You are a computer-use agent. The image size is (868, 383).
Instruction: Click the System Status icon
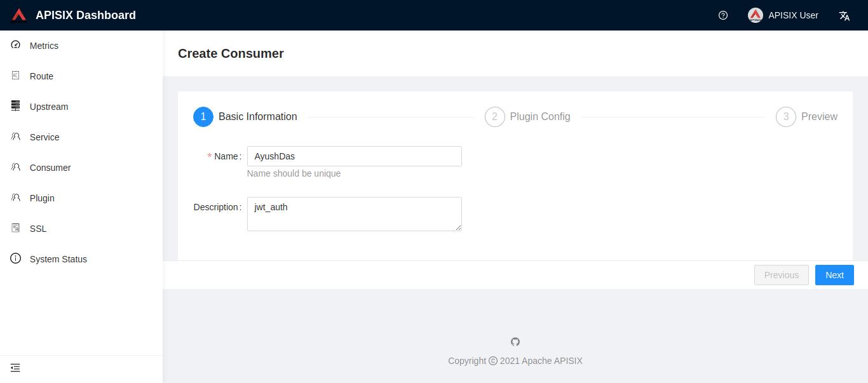(15, 259)
